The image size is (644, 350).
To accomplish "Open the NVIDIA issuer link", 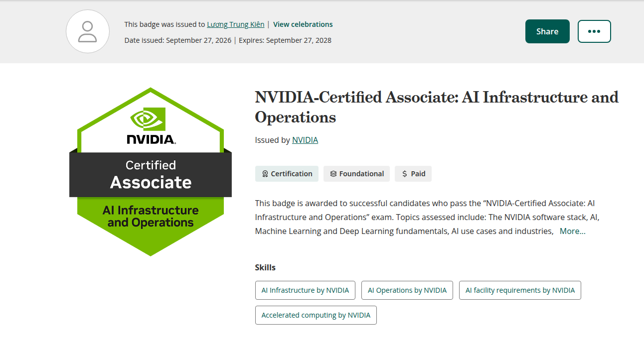I will pos(305,140).
